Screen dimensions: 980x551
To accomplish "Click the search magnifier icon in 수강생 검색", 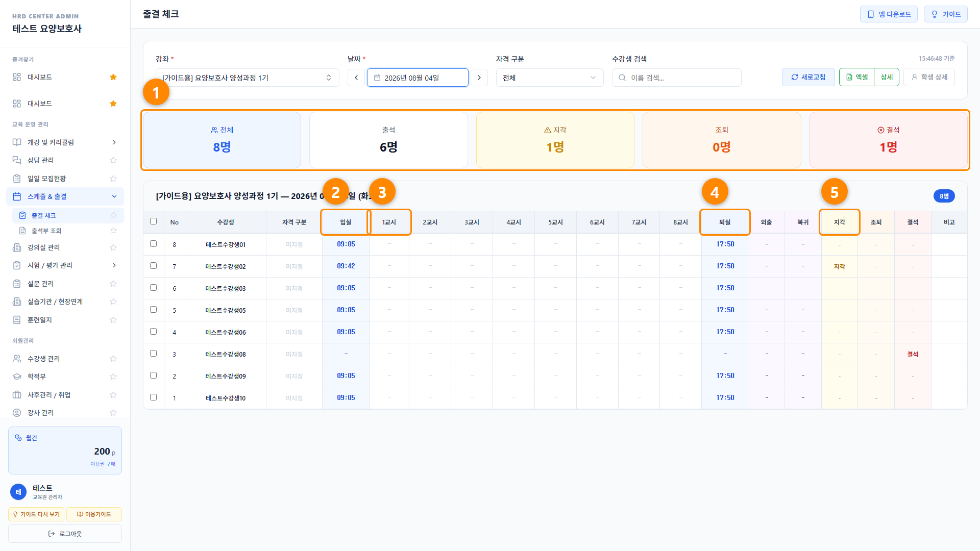I will click(x=622, y=78).
